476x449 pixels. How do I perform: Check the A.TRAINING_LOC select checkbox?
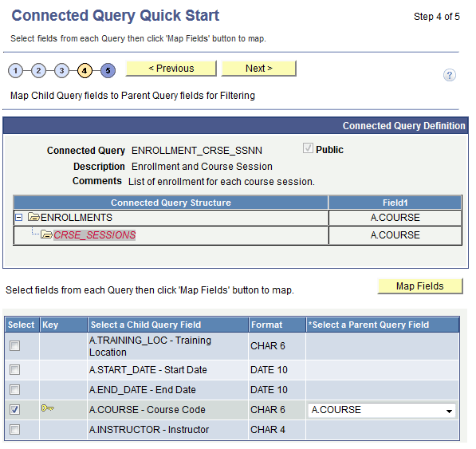(x=14, y=346)
